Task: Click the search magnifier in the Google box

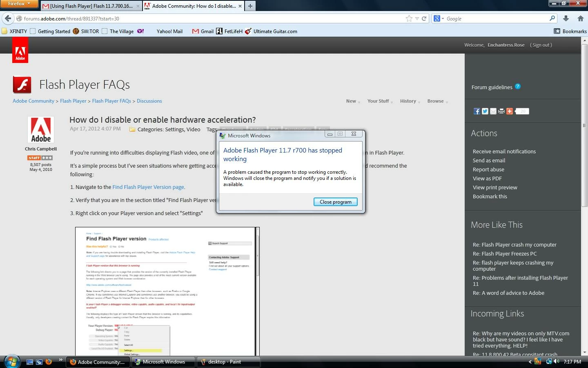Action: pos(552,18)
